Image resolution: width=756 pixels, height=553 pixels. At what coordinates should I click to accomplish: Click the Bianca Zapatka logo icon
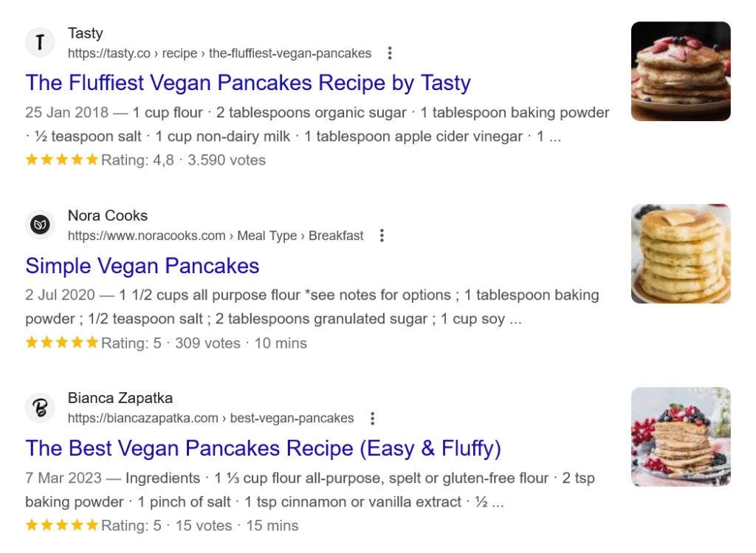pos(40,407)
